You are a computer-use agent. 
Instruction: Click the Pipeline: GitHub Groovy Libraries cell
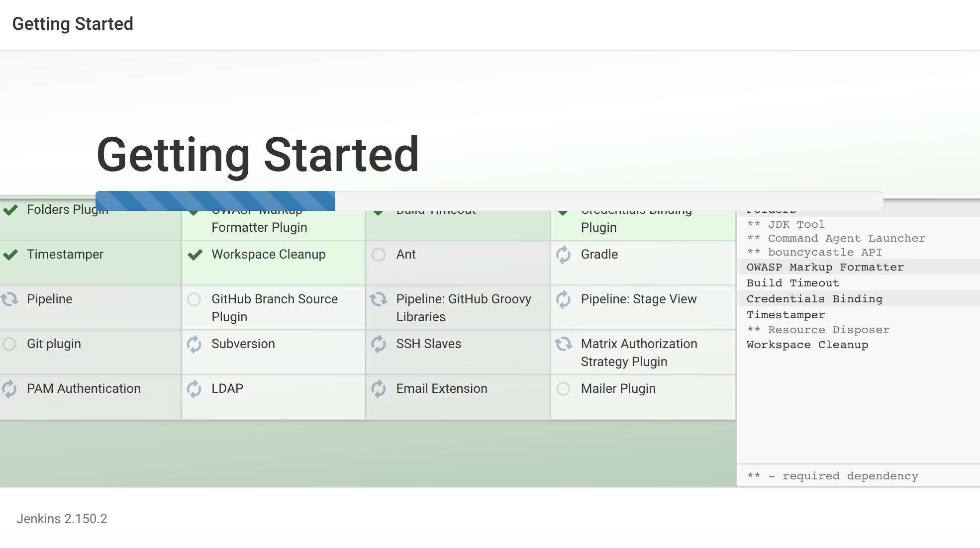[458, 308]
